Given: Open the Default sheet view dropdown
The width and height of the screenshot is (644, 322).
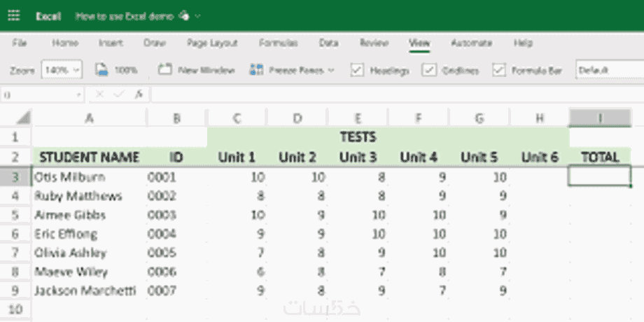Looking at the screenshot, I should [610, 70].
